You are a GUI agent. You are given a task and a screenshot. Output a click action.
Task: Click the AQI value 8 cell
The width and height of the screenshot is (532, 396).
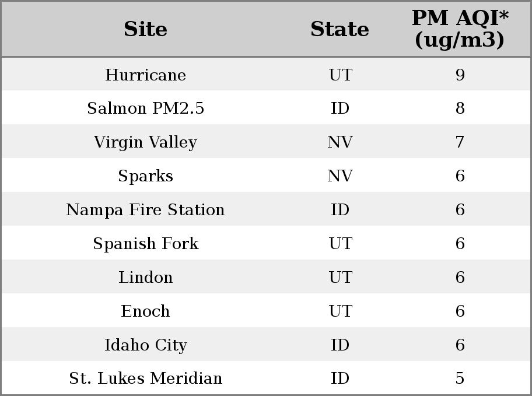460,108
